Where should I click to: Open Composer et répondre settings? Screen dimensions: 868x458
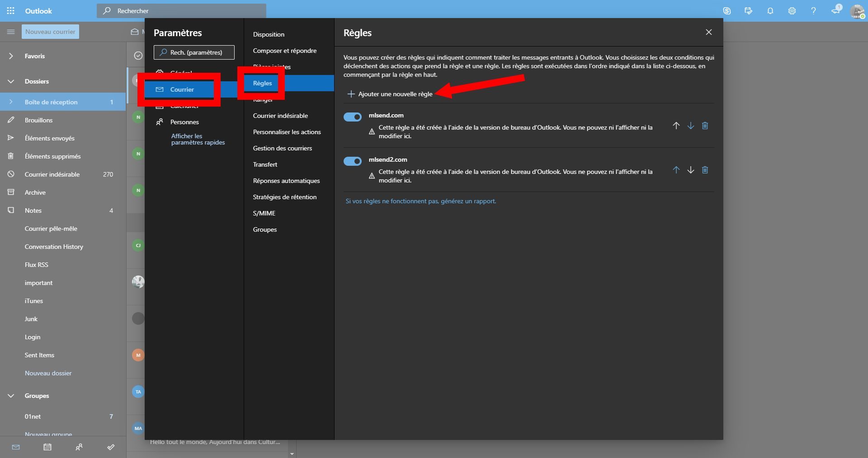[285, 51]
